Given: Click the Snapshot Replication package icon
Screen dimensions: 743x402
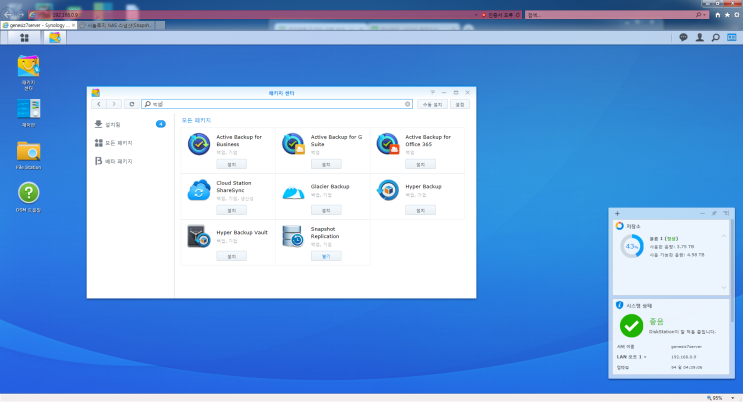Looking at the screenshot, I should [x=293, y=236].
